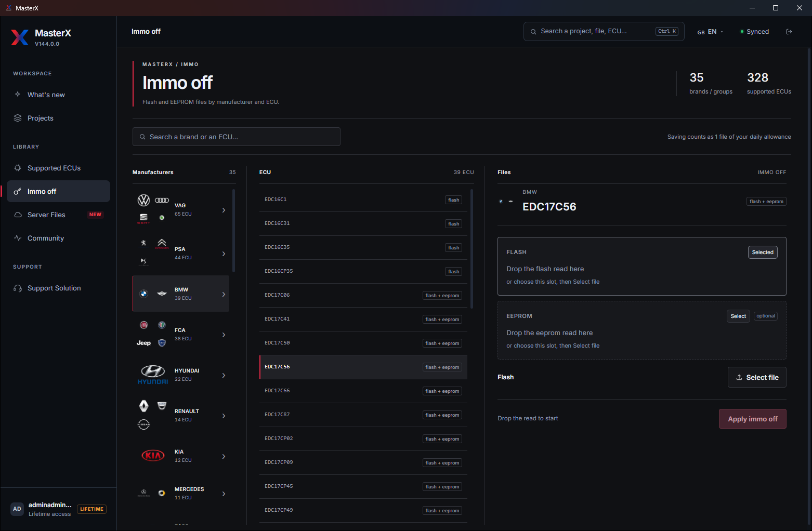
Task: Focus Search a project, file, ECU field
Action: pyautogui.click(x=604, y=31)
